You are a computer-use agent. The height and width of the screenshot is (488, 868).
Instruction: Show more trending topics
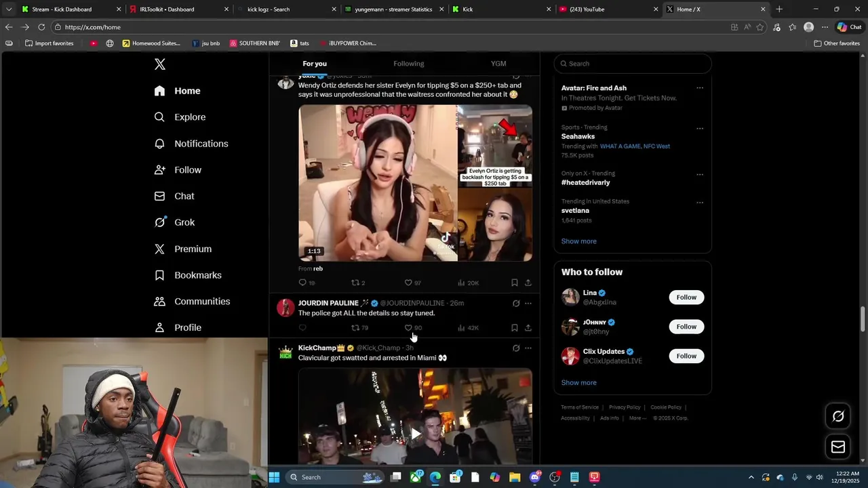[579, 241]
